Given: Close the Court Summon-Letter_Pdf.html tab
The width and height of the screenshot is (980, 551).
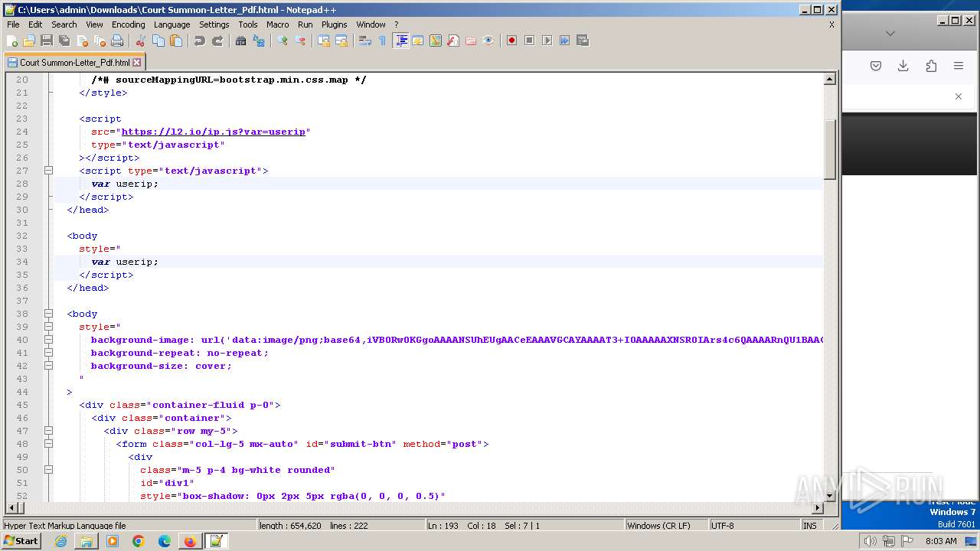Looking at the screenshot, I should pos(137,63).
